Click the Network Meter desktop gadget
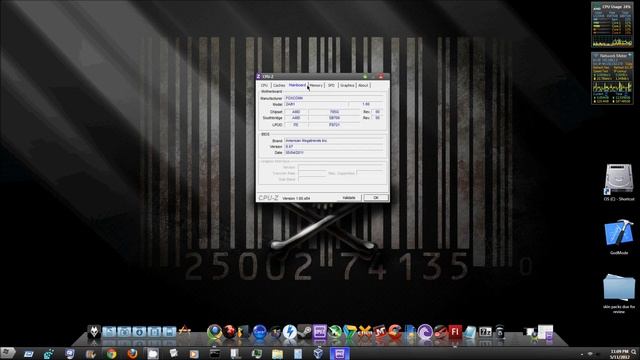This screenshot has height=360, width=640. (x=612, y=78)
